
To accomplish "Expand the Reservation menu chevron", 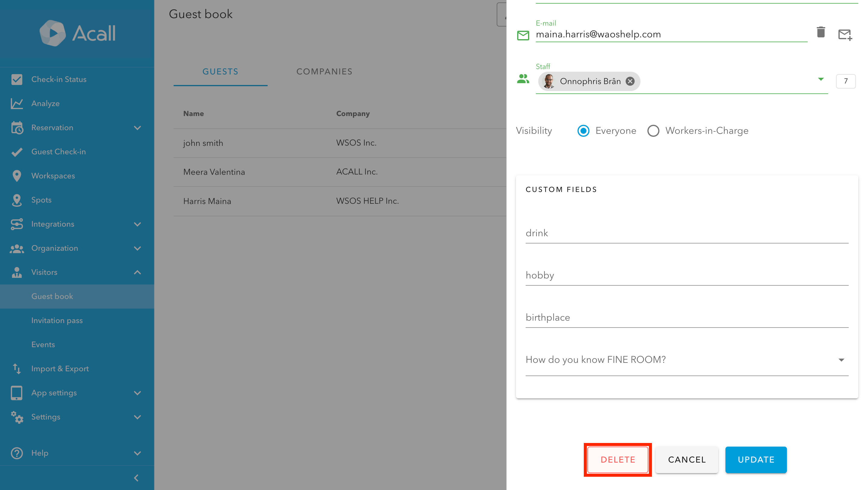I will 137,128.
